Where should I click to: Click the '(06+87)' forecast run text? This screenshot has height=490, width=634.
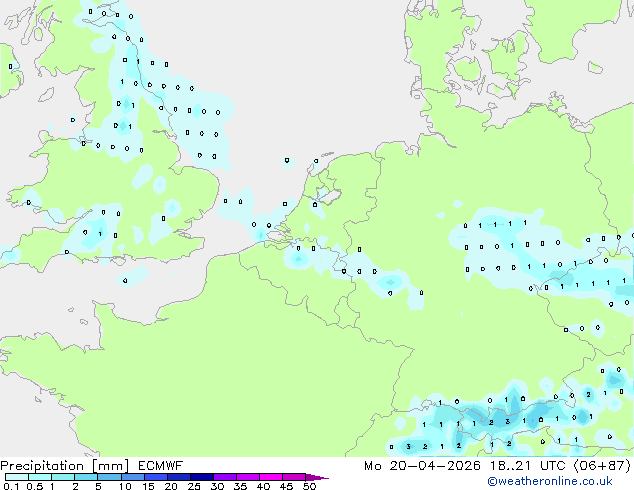tap(602, 466)
